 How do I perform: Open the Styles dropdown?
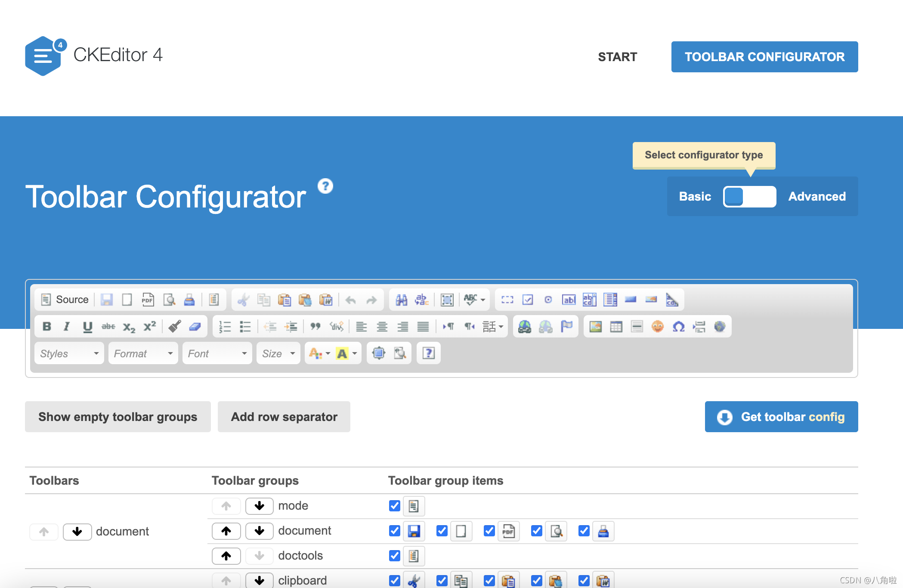tap(69, 353)
